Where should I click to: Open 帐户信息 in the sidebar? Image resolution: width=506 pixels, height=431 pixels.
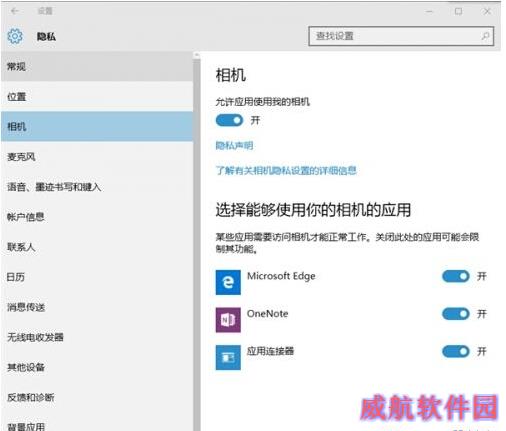coord(97,217)
